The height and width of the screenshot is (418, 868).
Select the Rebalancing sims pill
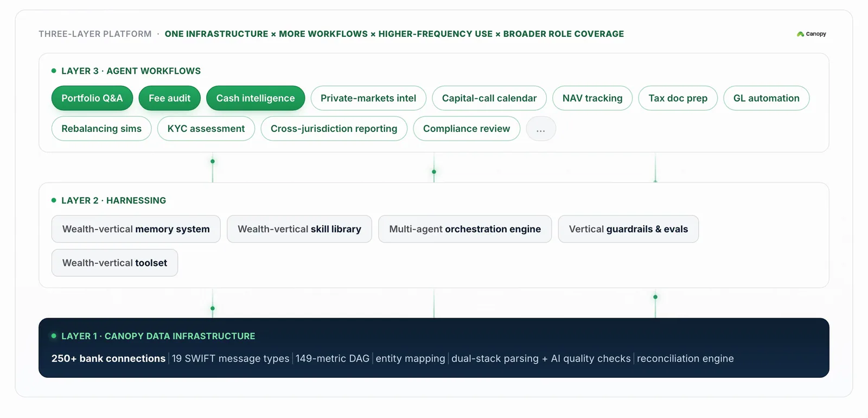101,129
